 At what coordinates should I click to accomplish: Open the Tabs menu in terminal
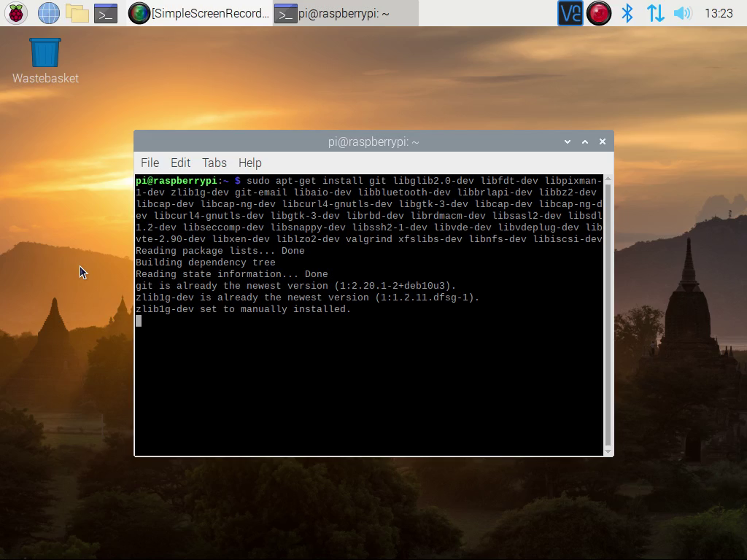214,163
